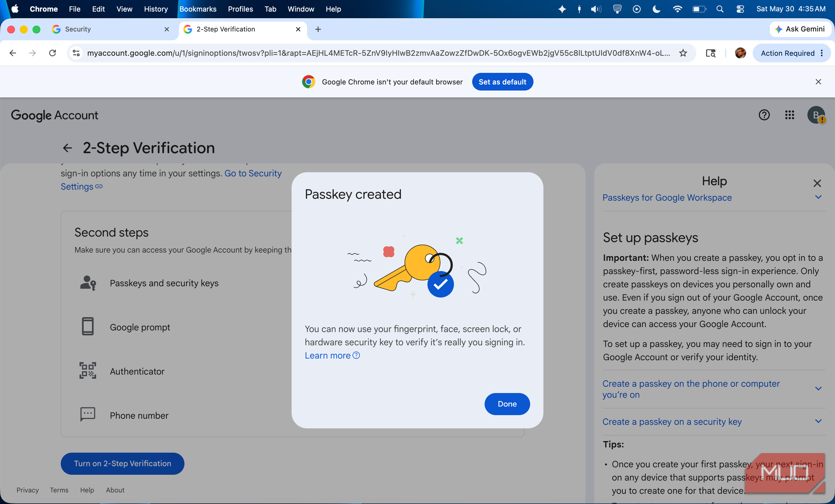Select Passkeys and security keys text

tap(164, 283)
